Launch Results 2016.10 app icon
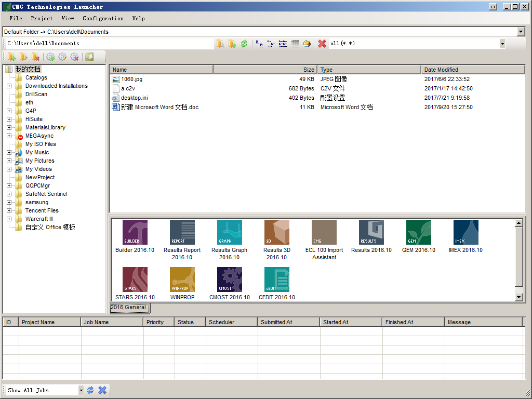 point(371,232)
